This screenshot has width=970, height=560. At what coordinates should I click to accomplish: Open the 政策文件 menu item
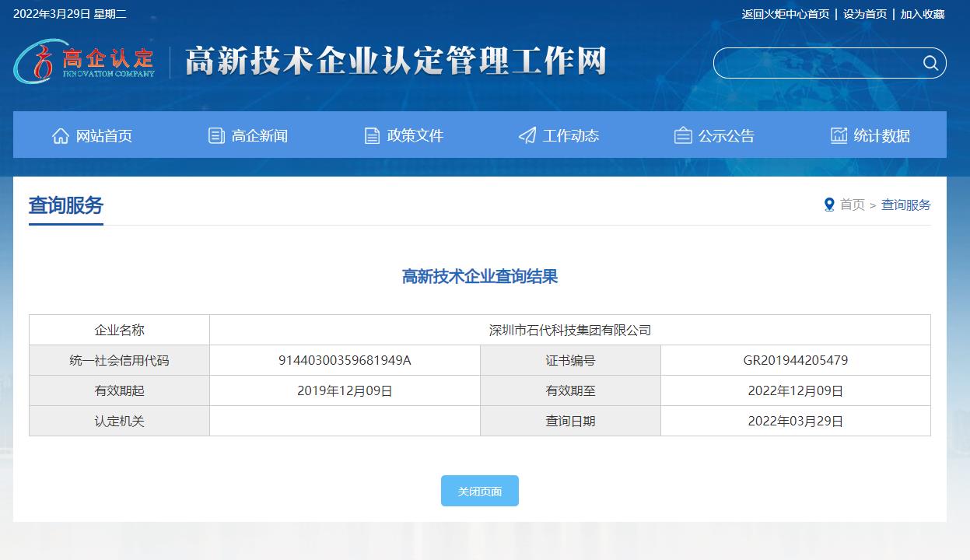(404, 135)
